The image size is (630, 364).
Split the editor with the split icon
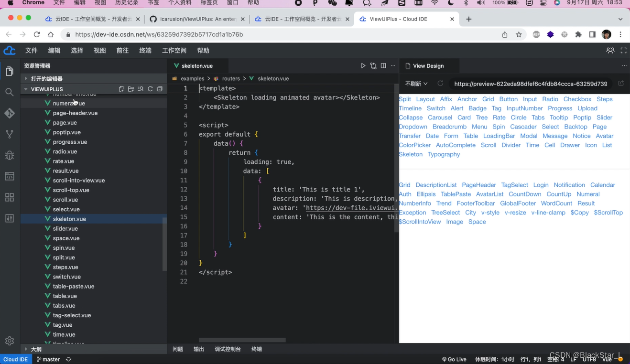[x=383, y=66]
